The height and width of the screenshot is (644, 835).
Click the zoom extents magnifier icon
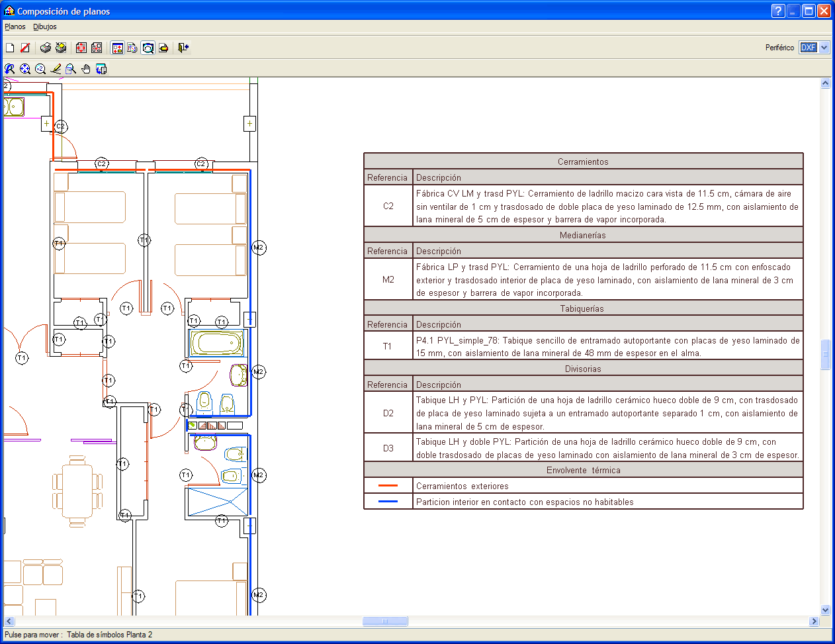click(25, 69)
